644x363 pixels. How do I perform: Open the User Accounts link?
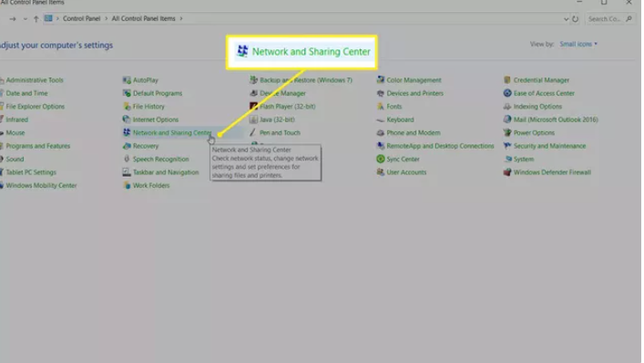click(x=406, y=172)
